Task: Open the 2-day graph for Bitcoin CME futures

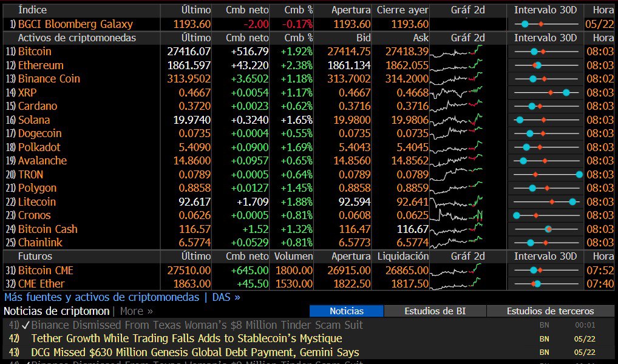Action: (x=456, y=270)
